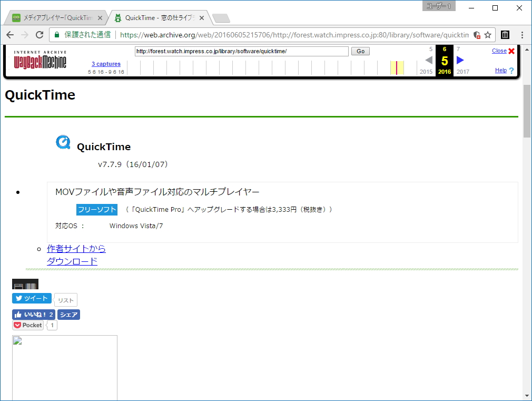The height and width of the screenshot is (401, 532).
Task: Click the Pocket save icon
Action: (27, 325)
